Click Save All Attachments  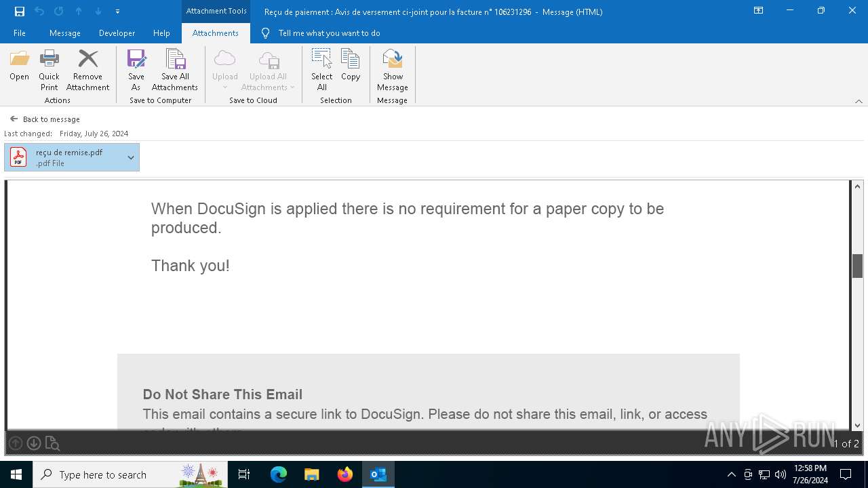click(x=175, y=70)
